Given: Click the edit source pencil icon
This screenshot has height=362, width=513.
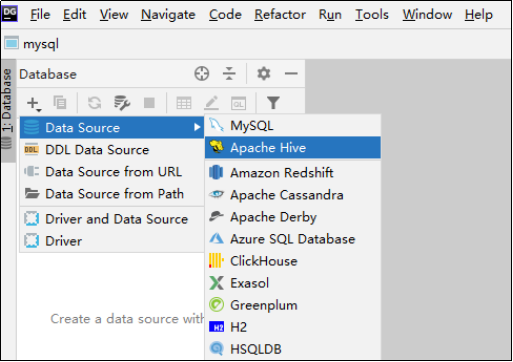Looking at the screenshot, I should [x=211, y=103].
